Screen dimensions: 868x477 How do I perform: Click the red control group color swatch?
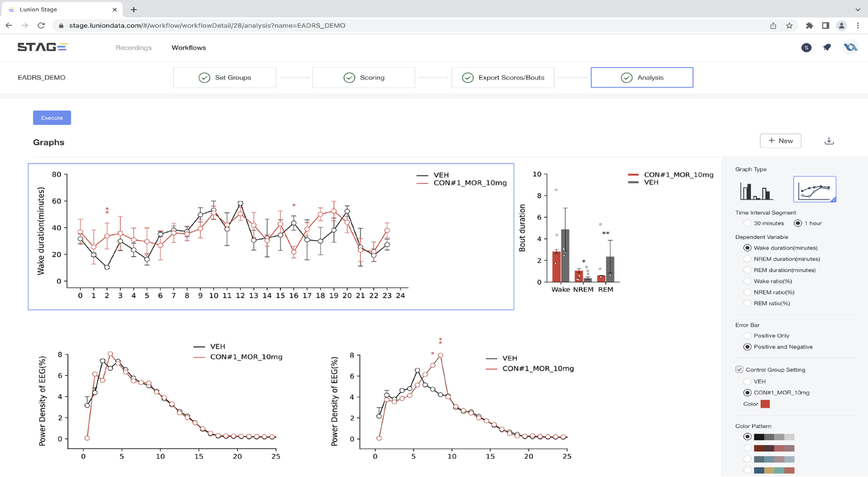tap(765, 404)
